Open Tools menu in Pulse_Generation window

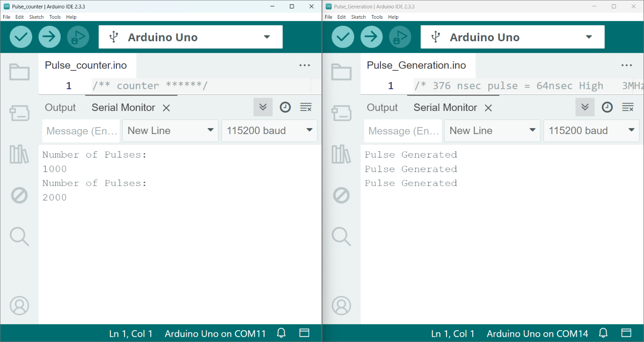(x=377, y=17)
